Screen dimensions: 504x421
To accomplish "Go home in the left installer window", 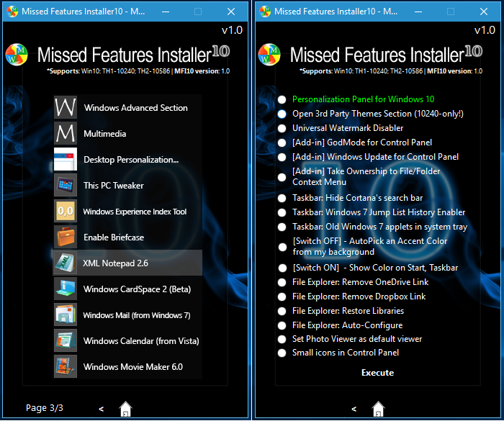I will click(126, 409).
